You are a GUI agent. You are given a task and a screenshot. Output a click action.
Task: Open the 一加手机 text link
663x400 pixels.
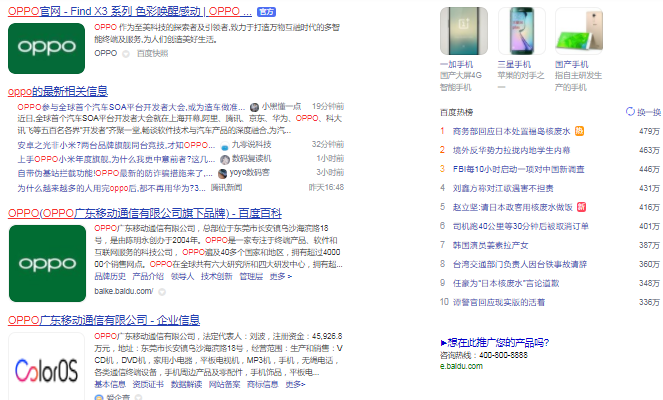456,65
